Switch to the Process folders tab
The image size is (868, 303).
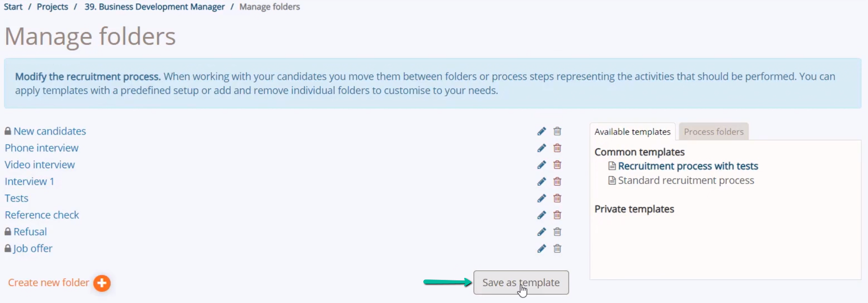(x=713, y=132)
